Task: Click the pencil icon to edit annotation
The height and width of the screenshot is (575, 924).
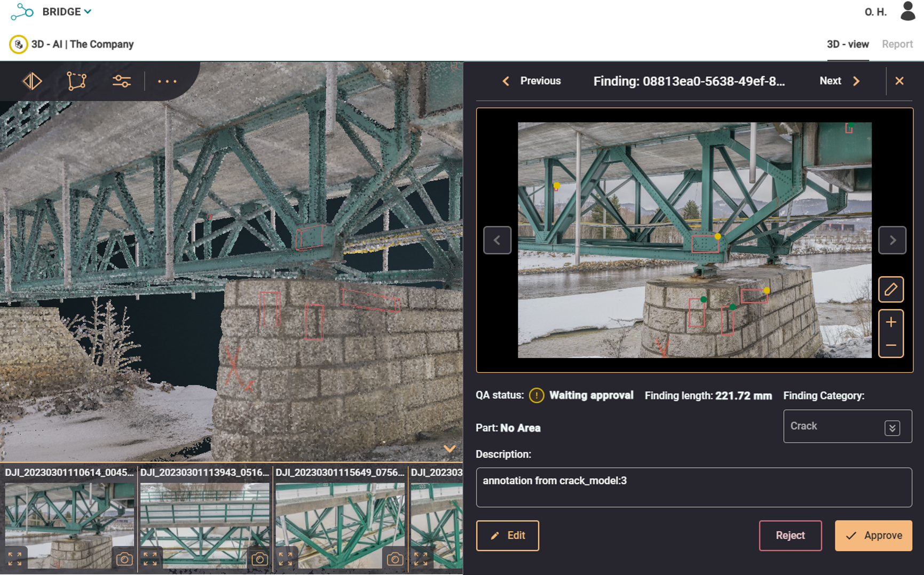Action: point(891,290)
